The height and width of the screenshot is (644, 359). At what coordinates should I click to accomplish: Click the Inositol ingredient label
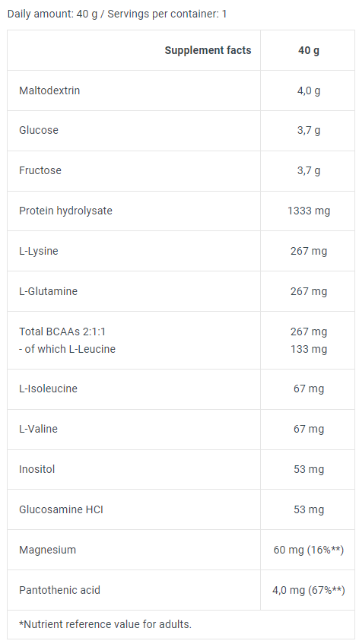coord(37,469)
